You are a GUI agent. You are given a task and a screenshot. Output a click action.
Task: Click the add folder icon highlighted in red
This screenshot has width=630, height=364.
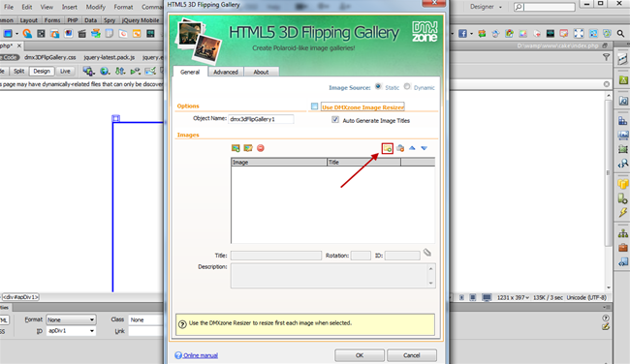click(388, 148)
